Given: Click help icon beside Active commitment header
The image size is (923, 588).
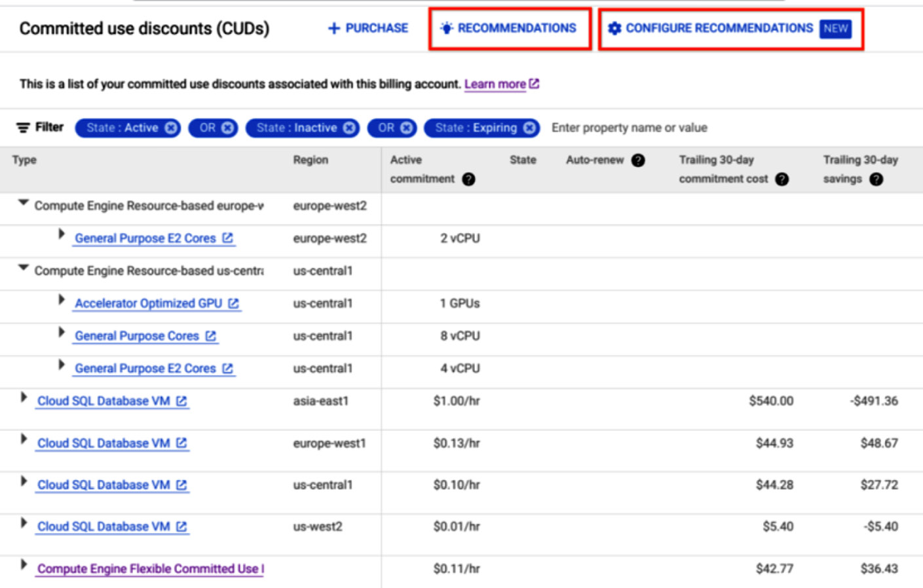Looking at the screenshot, I should (468, 179).
